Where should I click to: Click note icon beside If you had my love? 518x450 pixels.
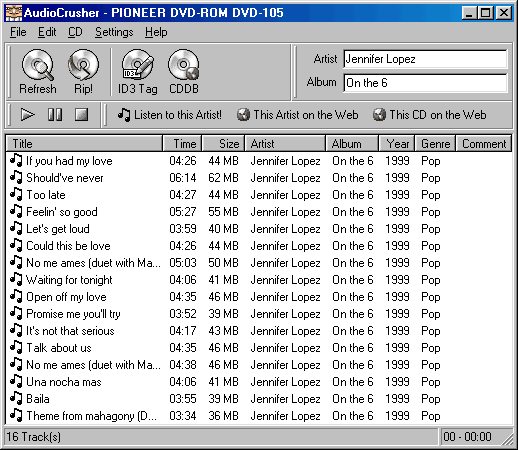tap(16, 160)
